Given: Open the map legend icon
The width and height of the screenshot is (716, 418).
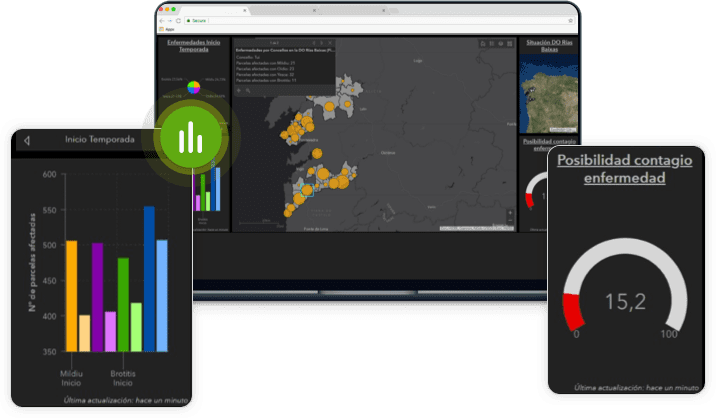Looking at the screenshot, I should pos(492,43).
